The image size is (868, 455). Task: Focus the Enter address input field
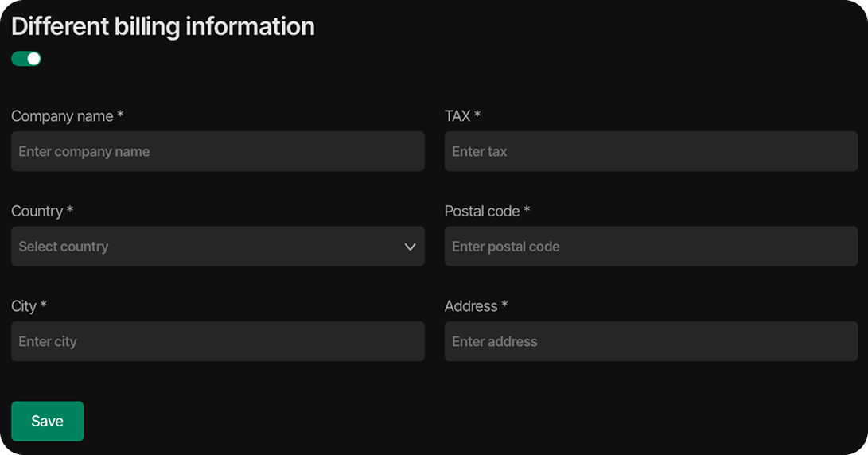click(651, 341)
